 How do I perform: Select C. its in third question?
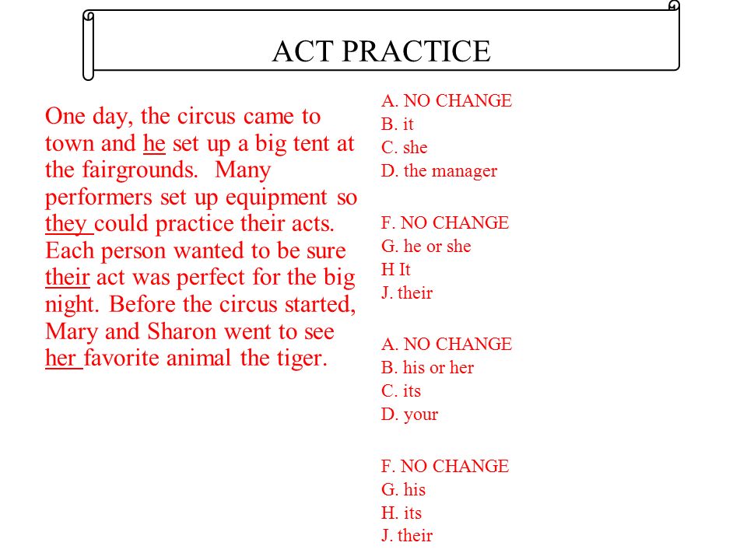tap(401, 391)
